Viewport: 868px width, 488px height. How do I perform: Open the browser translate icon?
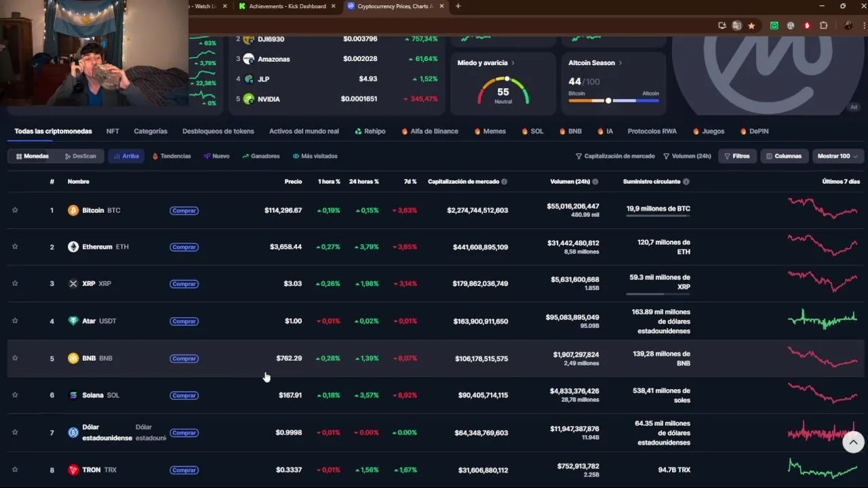coord(737,26)
